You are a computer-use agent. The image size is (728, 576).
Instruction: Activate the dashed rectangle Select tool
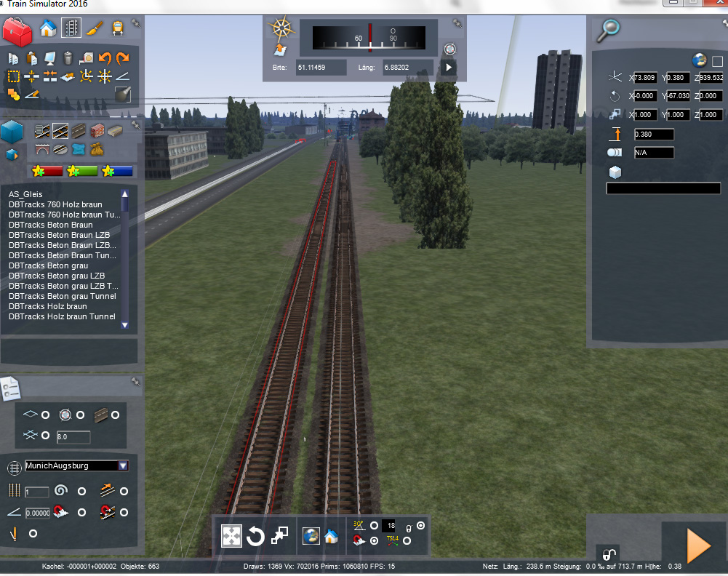(14, 76)
